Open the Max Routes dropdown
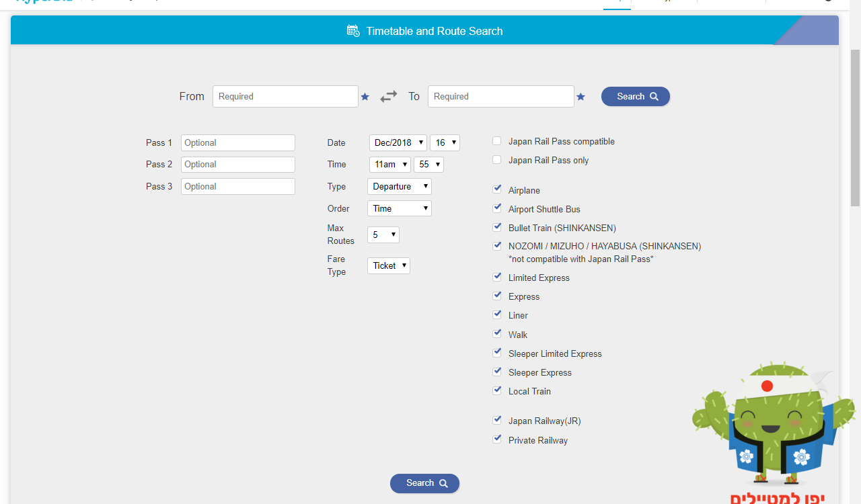The height and width of the screenshot is (504, 861). click(383, 235)
